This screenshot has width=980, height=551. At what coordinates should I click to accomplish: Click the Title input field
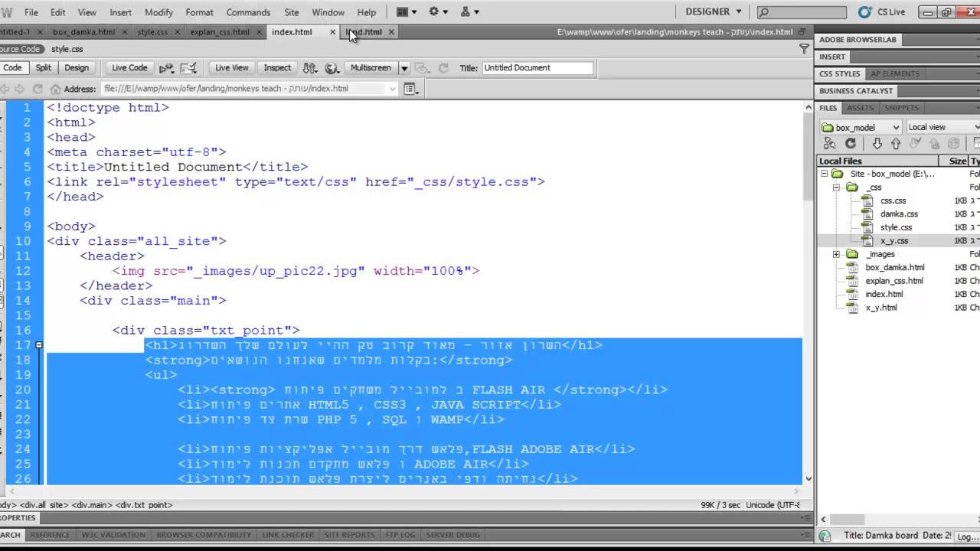coord(537,68)
